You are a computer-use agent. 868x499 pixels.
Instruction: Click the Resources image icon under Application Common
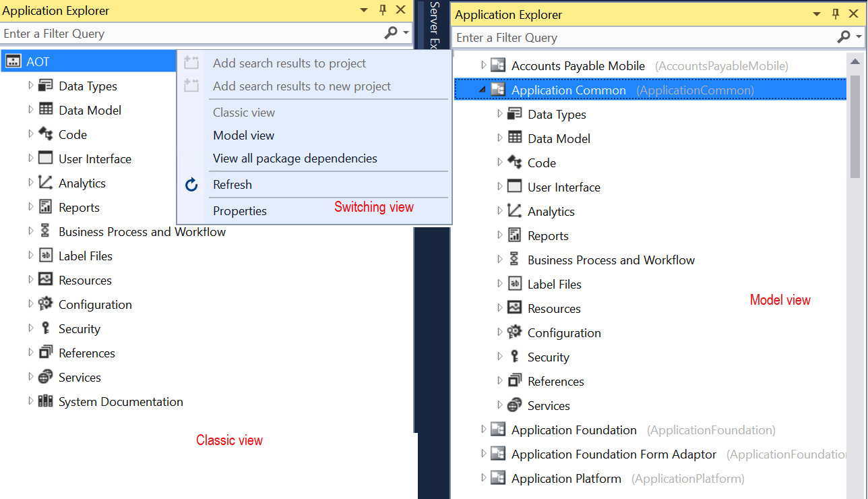pyautogui.click(x=515, y=308)
